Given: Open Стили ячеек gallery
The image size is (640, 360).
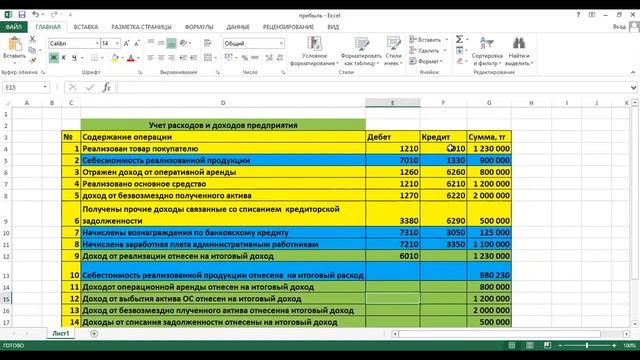Looking at the screenshot, I should point(393,51).
